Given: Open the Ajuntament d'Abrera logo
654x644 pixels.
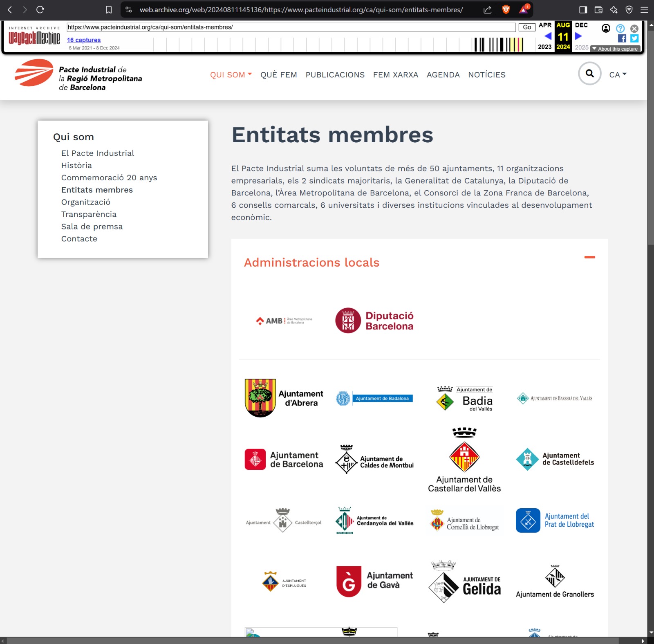Looking at the screenshot, I should [284, 398].
